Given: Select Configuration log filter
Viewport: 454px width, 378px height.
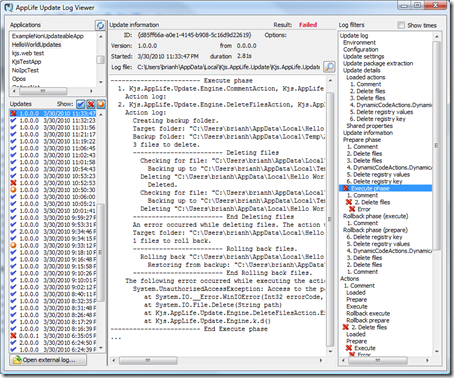Looking at the screenshot, I should 361,50.
